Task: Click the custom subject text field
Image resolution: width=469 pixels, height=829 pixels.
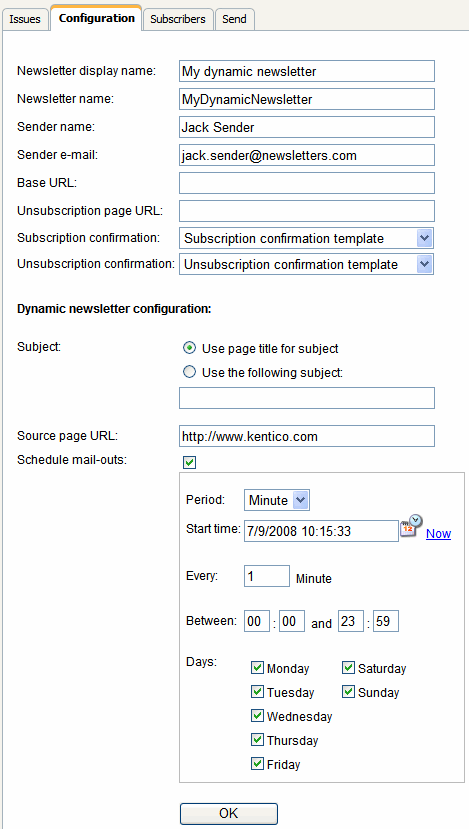Action: (307, 398)
